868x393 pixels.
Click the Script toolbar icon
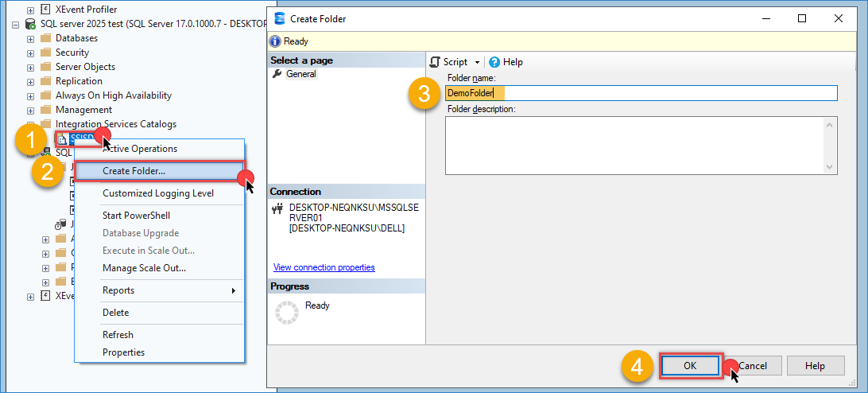pyautogui.click(x=435, y=62)
